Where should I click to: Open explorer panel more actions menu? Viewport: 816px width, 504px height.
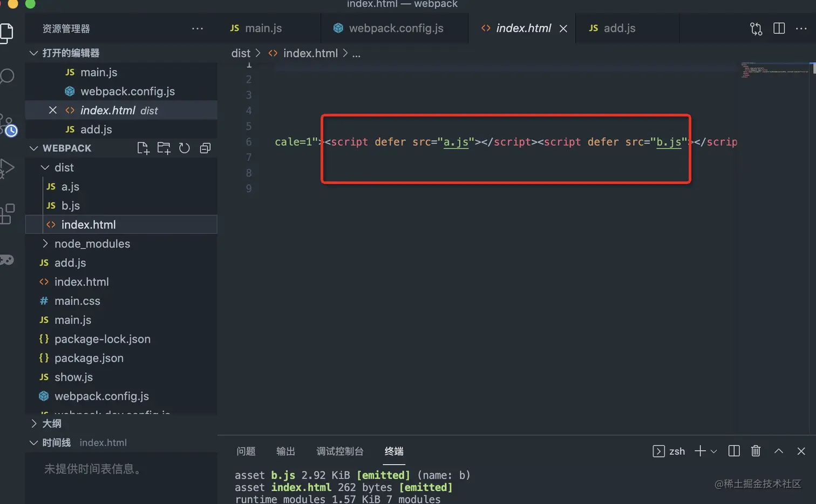[x=198, y=29]
